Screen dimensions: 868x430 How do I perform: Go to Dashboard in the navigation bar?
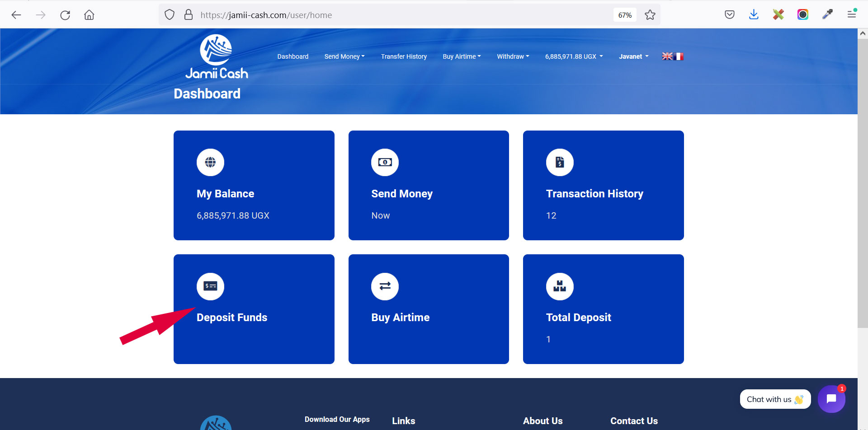pyautogui.click(x=292, y=56)
